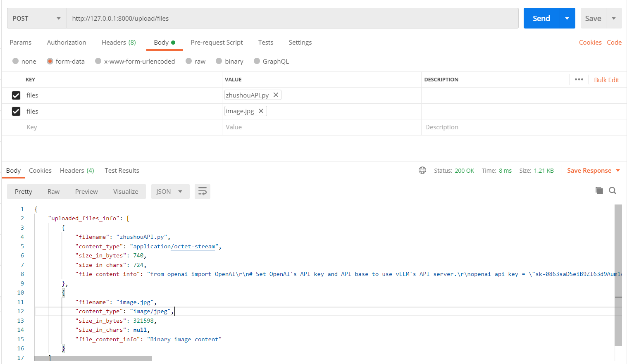Click the globe network information icon
Image resolution: width=627 pixels, height=364 pixels.
click(x=422, y=170)
